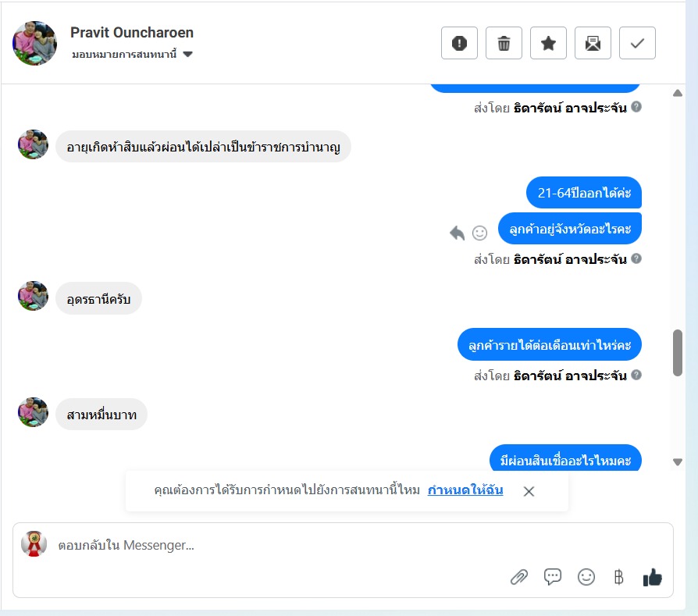Screen dimensions: 698x616
Task: Star this conversation as follow-up
Action: tap(548, 44)
